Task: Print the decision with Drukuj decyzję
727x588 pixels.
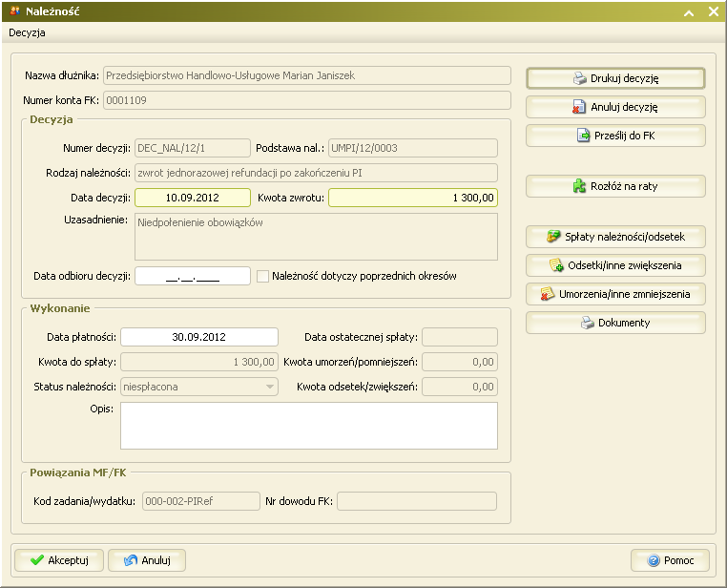Action: (615, 78)
